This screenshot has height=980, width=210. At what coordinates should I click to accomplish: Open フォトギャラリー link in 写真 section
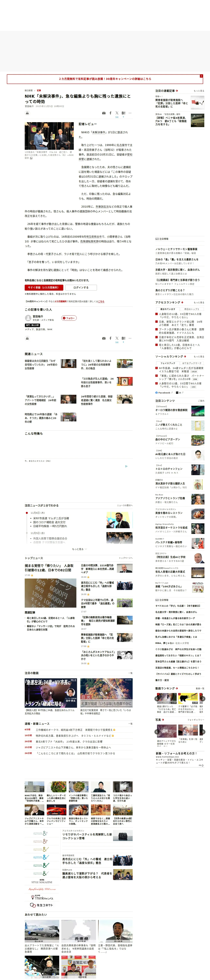coord(196,720)
